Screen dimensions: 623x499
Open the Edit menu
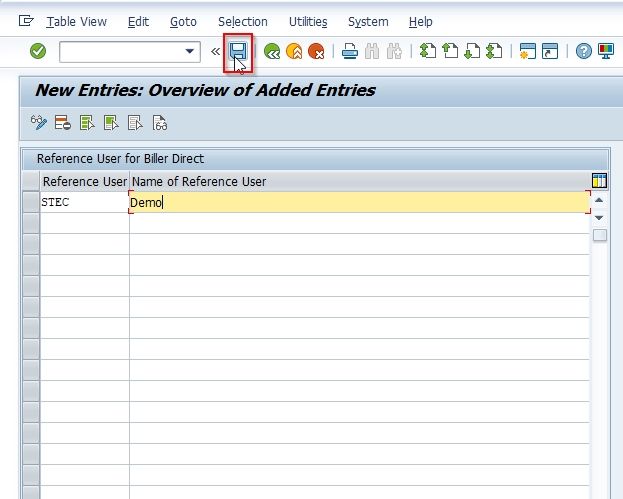pyautogui.click(x=138, y=21)
